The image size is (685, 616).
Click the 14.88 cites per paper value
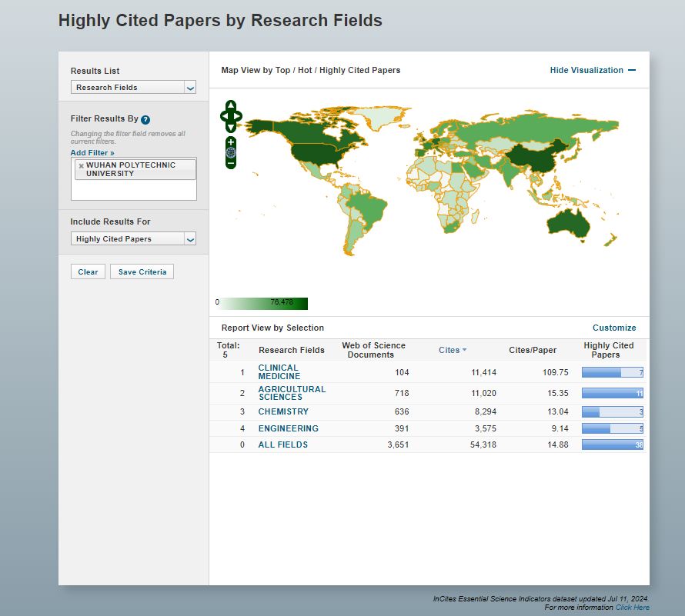click(x=558, y=445)
